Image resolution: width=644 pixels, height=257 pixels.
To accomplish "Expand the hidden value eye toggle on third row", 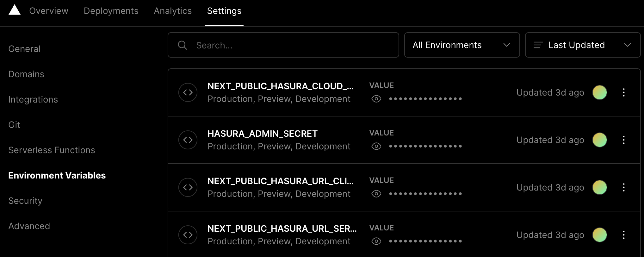I will pyautogui.click(x=376, y=193).
